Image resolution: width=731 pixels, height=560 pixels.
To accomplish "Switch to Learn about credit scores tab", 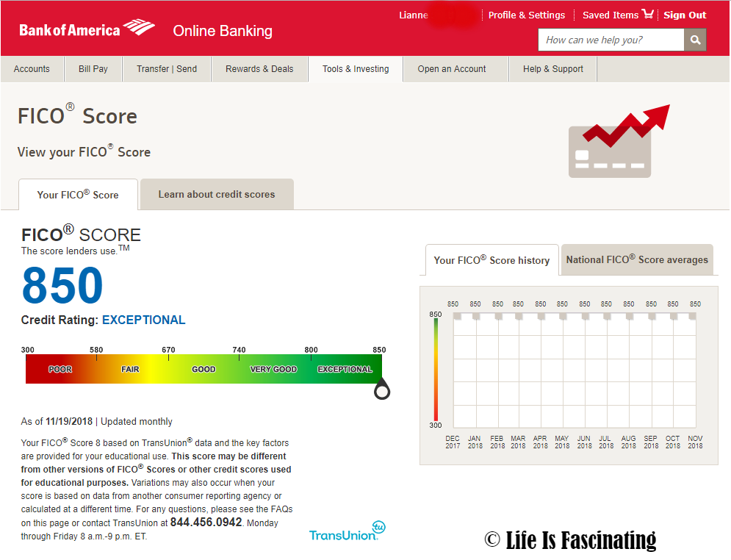I will [217, 195].
